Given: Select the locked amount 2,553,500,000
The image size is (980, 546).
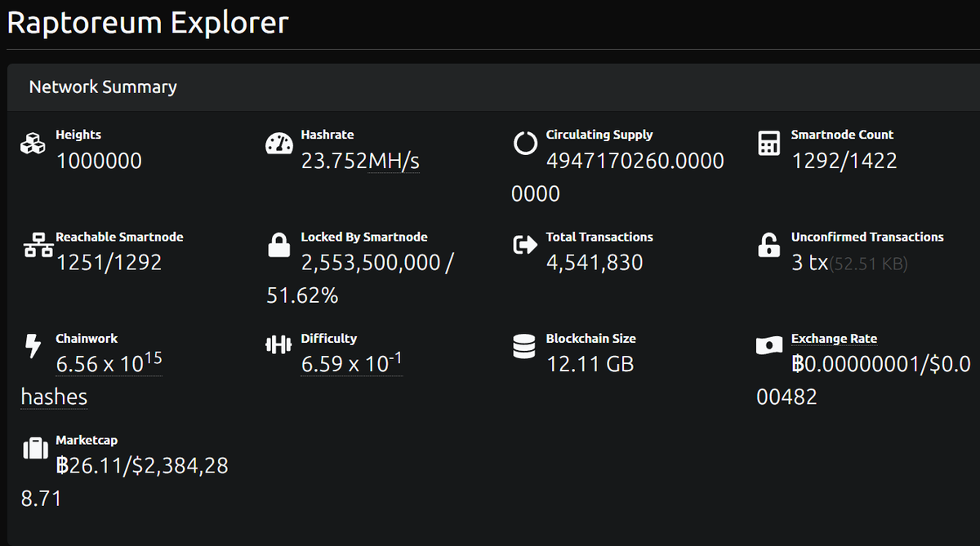Looking at the screenshot, I should (x=371, y=263).
